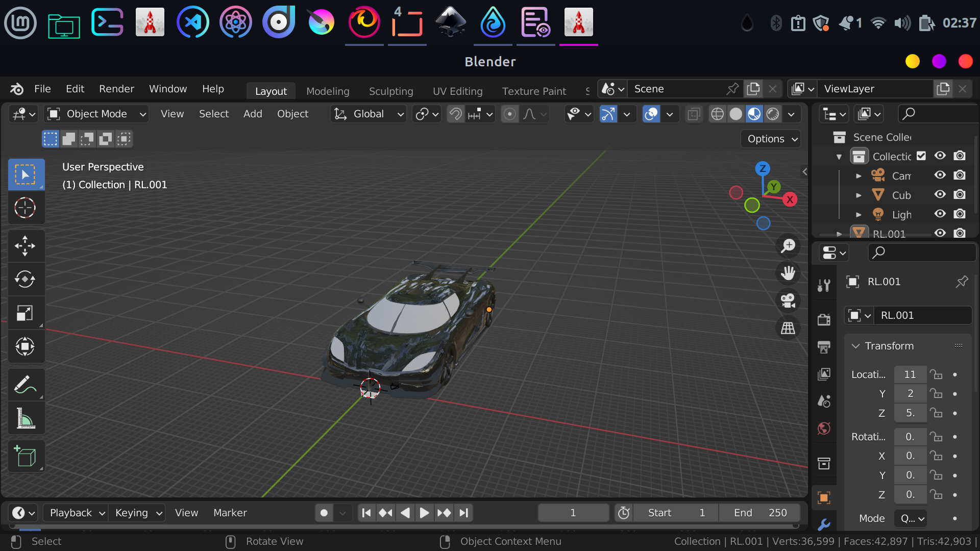Uncheck the Collection exclude checkbox

(921, 156)
